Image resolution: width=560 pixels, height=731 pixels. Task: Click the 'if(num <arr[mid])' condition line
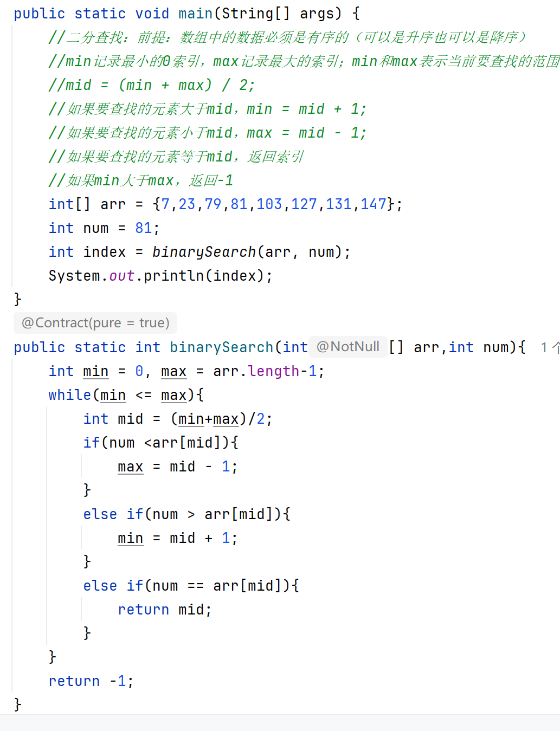click(x=161, y=443)
